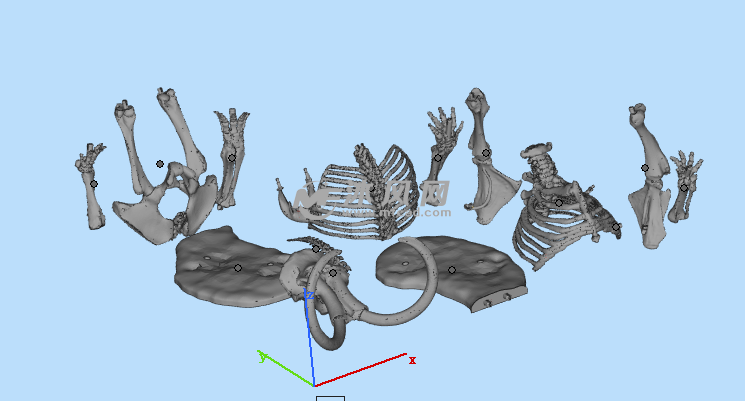745x401 pixels.
Task: Select the blue vertical Z axis line
Action: click(x=311, y=340)
